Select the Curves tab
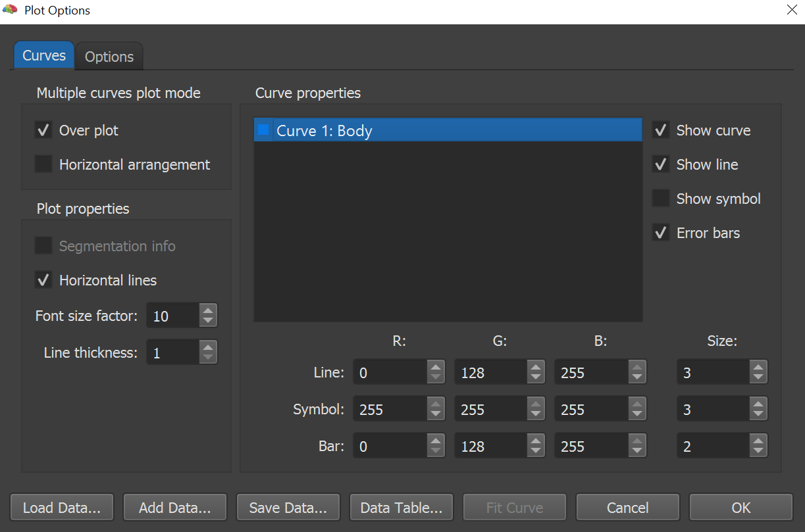The image size is (805, 532). coord(44,56)
